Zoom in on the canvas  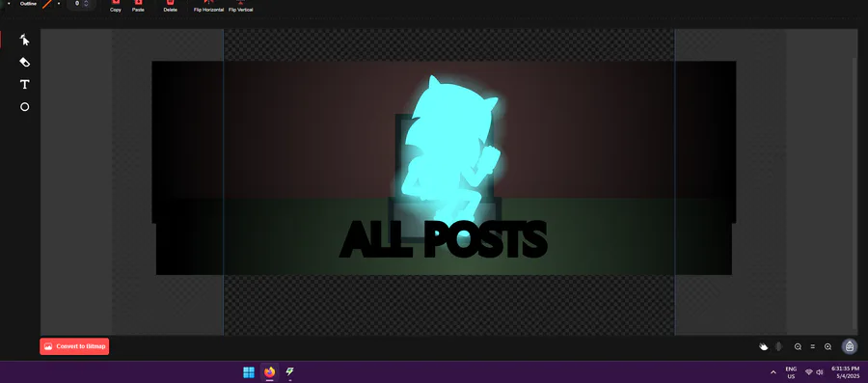[827, 347]
